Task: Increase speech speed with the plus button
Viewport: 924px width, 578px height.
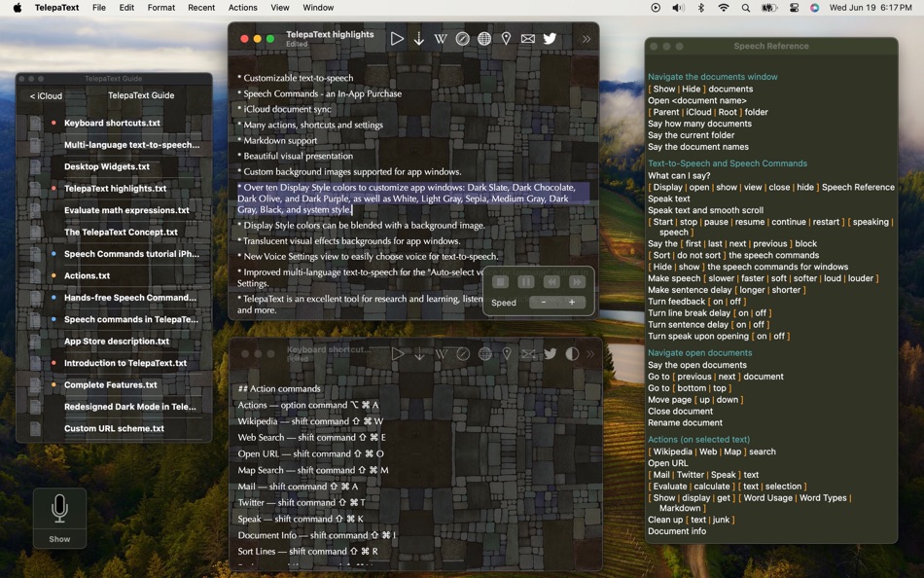Action: click(x=572, y=302)
